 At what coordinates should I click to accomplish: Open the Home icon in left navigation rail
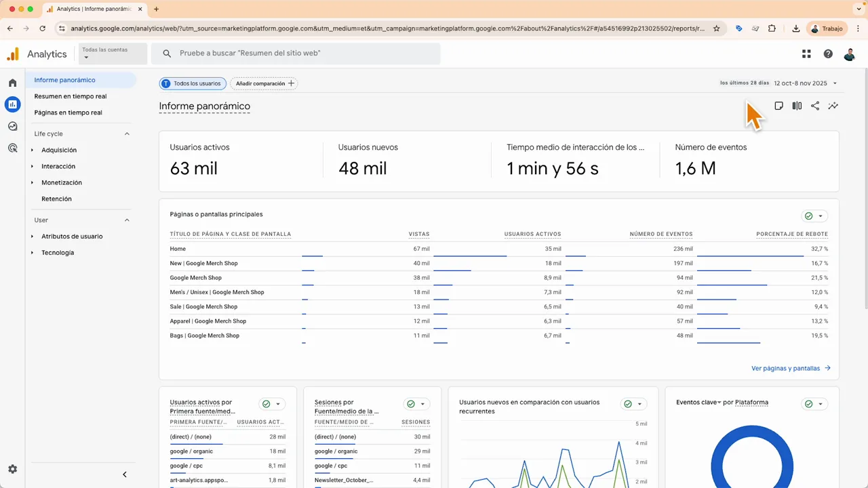12,83
